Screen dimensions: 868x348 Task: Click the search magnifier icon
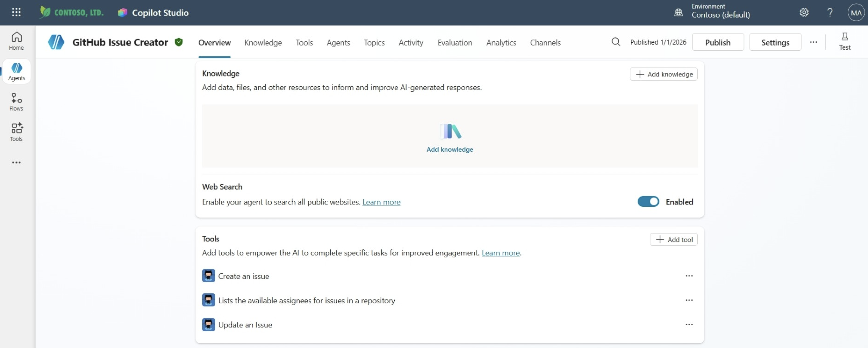pos(616,42)
